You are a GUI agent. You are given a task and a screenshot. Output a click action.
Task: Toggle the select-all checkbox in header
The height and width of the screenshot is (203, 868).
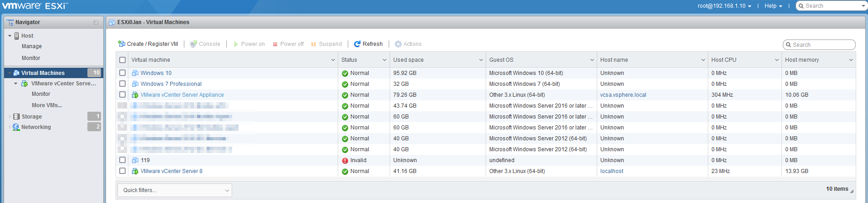[x=122, y=60]
